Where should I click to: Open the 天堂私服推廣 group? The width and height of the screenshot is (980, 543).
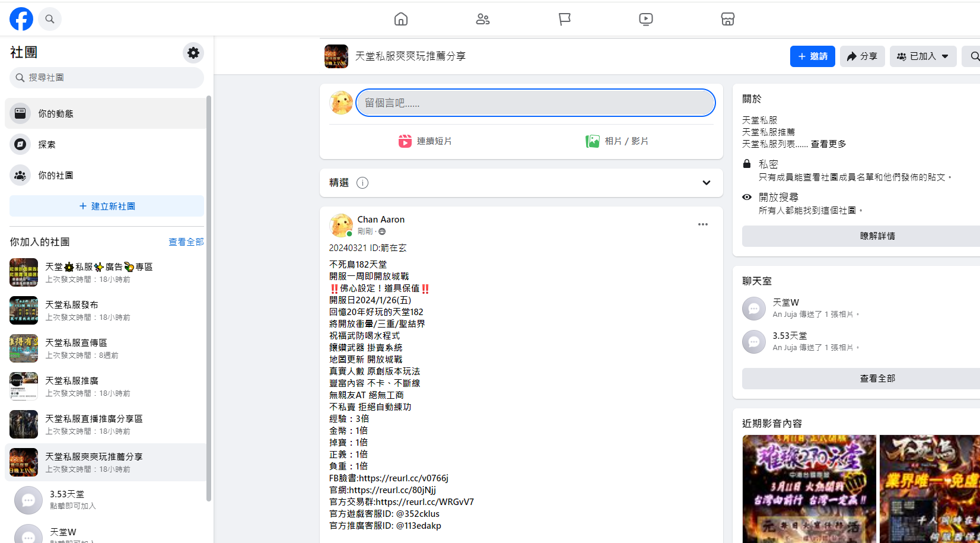106,386
